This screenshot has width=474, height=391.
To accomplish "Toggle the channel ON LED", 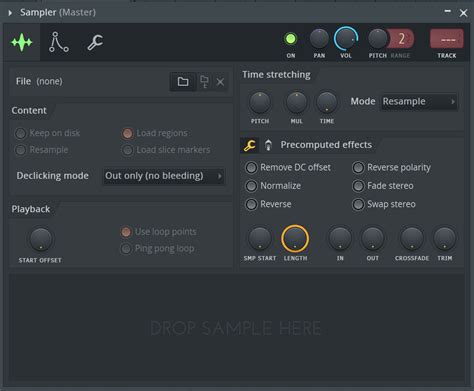I will tap(290, 39).
